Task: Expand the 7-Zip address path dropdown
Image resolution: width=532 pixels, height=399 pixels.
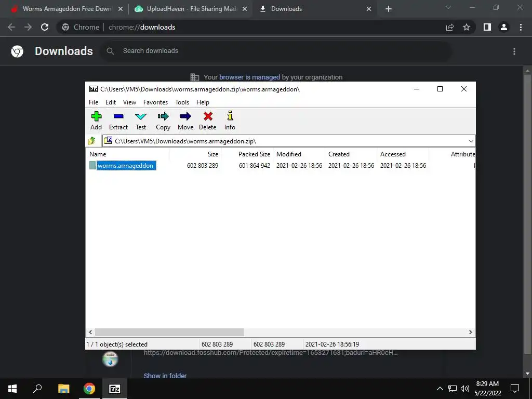Action: [471, 141]
